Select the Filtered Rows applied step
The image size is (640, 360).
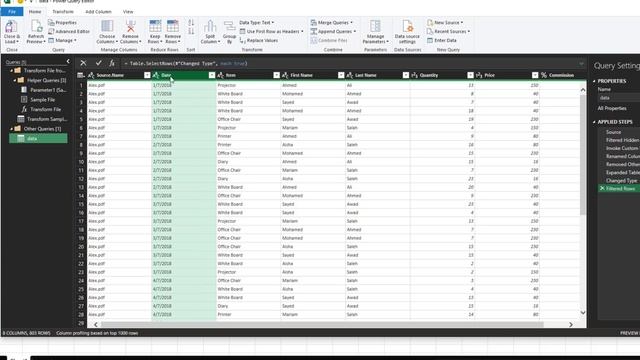(x=619, y=189)
